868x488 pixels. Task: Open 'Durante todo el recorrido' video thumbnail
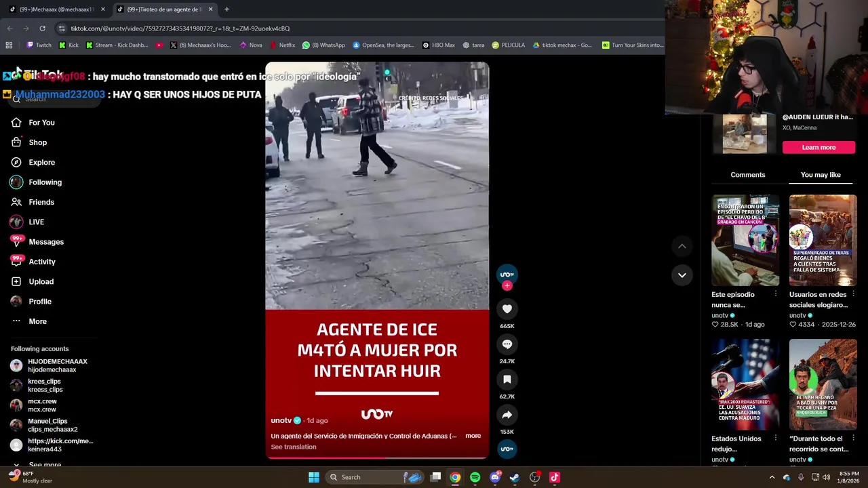click(823, 384)
